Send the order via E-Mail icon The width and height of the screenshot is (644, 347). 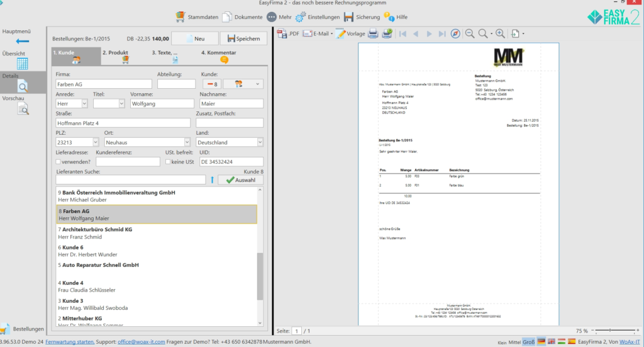click(x=308, y=34)
